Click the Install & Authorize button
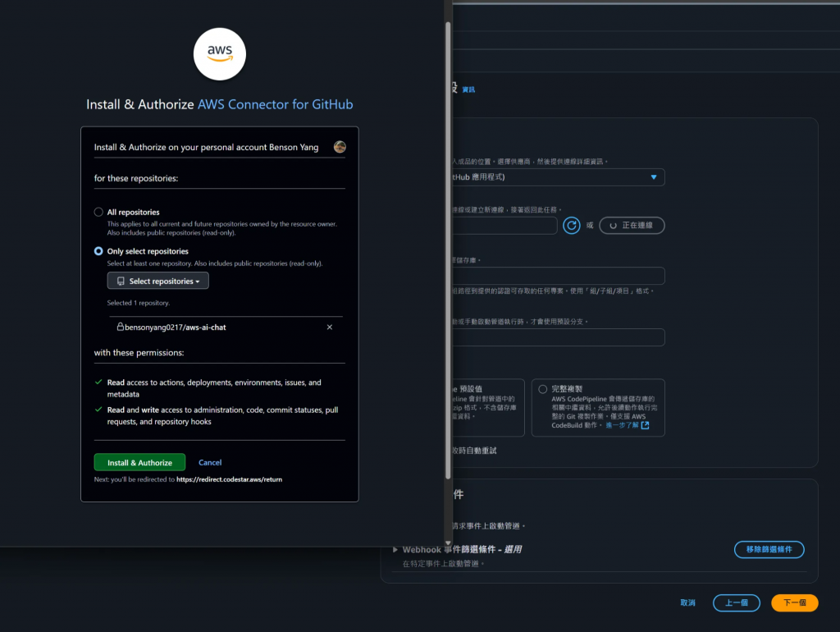 tap(139, 462)
